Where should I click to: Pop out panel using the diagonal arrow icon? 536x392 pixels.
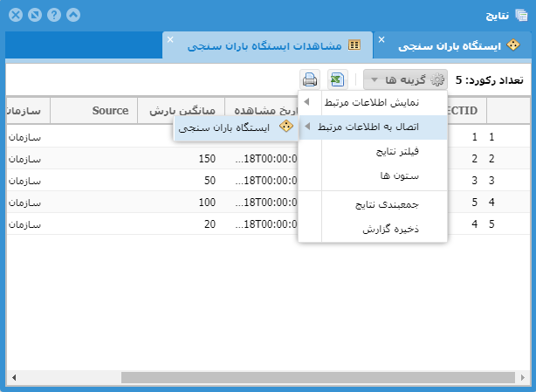point(35,15)
